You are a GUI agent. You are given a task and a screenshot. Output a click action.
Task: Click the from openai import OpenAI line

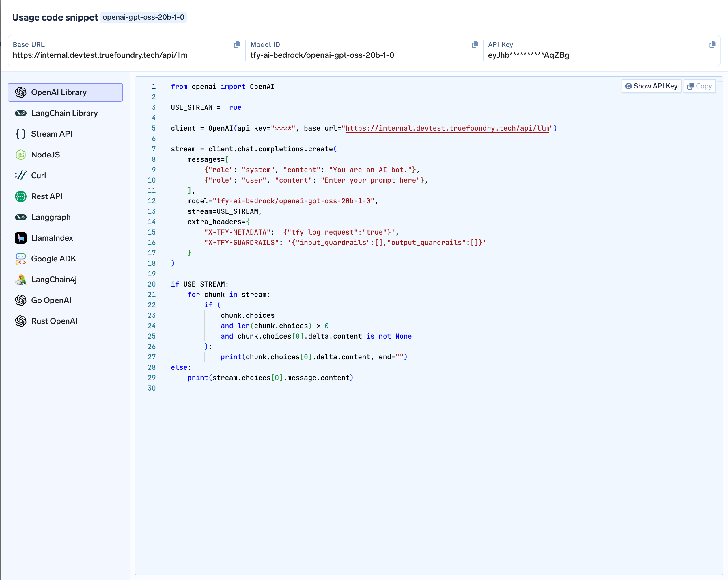pos(223,87)
